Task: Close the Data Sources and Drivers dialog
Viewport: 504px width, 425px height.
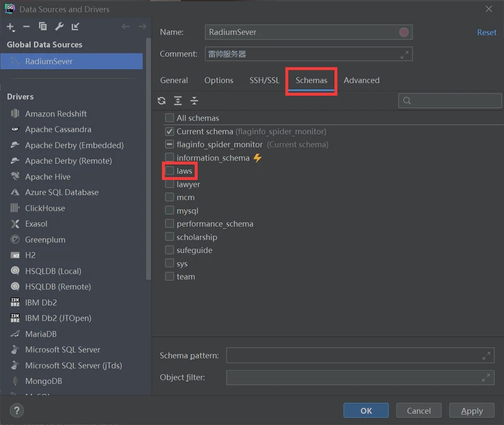Action: (489, 9)
